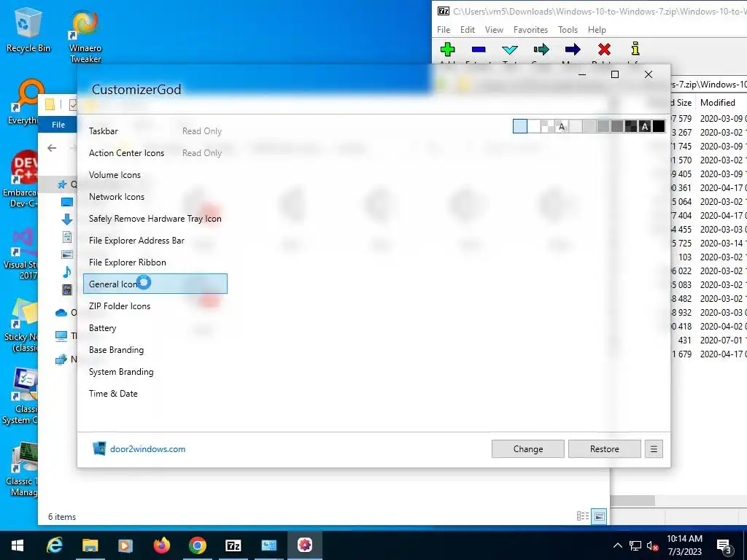Click the Restore button
The image size is (747, 560).
pyautogui.click(x=605, y=449)
